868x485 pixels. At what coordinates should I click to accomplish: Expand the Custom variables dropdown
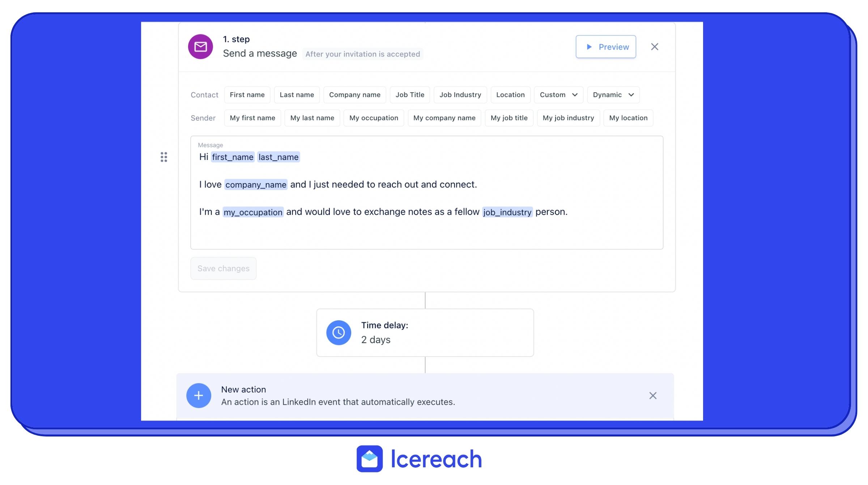click(x=558, y=95)
